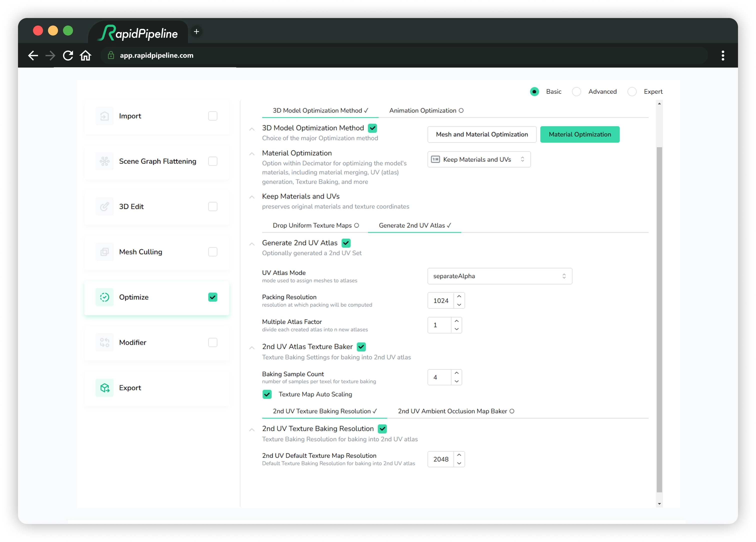Uncheck the Optimize step checkbox

(213, 297)
